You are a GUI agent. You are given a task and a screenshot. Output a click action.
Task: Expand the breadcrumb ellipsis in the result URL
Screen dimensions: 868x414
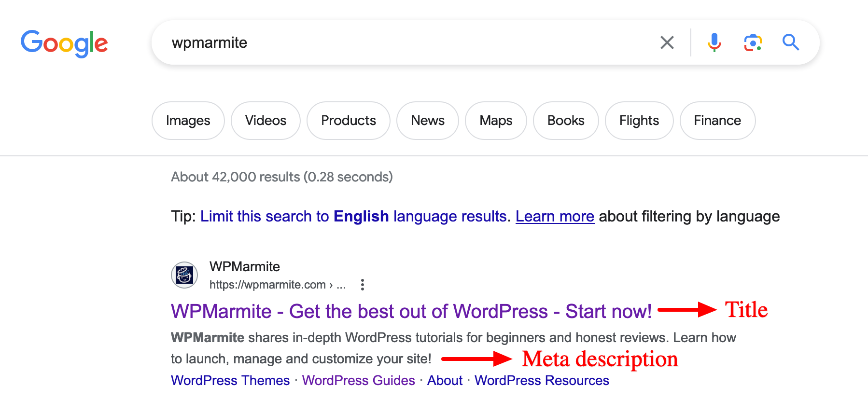click(x=341, y=285)
